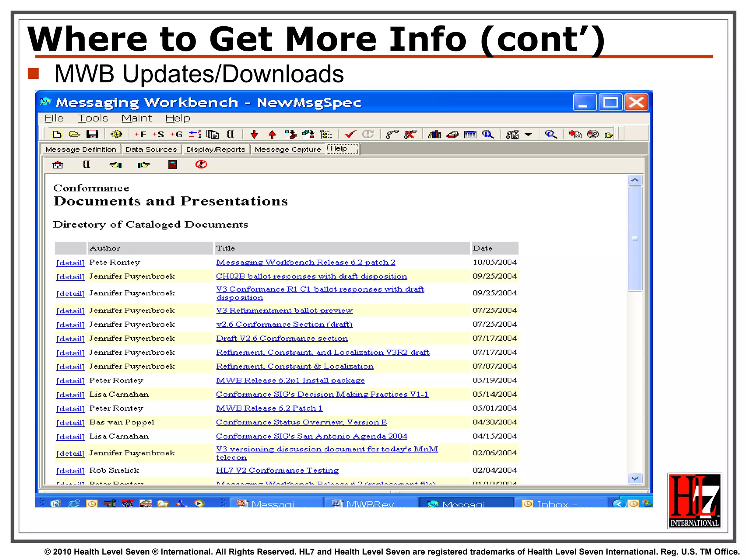Click the magnifier search toolbar icon
Image resolution: width=747 pixels, height=560 pixels.
coord(551,135)
